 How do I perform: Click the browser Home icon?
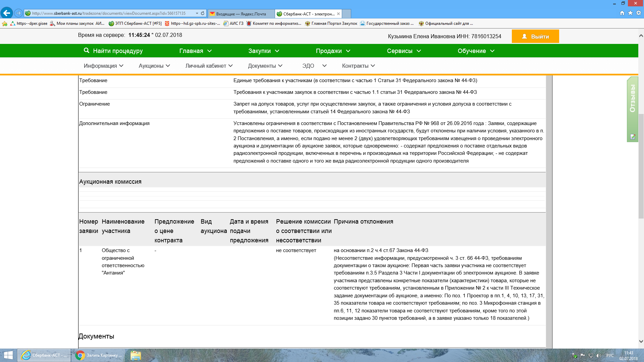click(x=622, y=13)
